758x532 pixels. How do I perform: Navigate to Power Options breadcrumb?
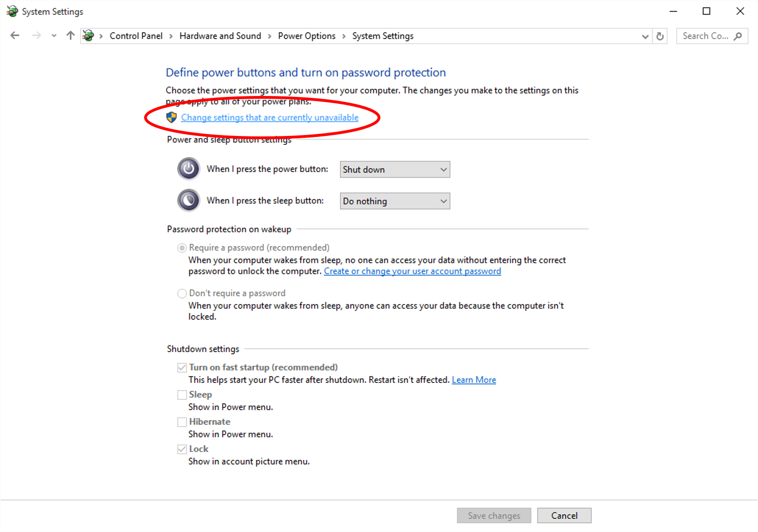click(x=306, y=35)
